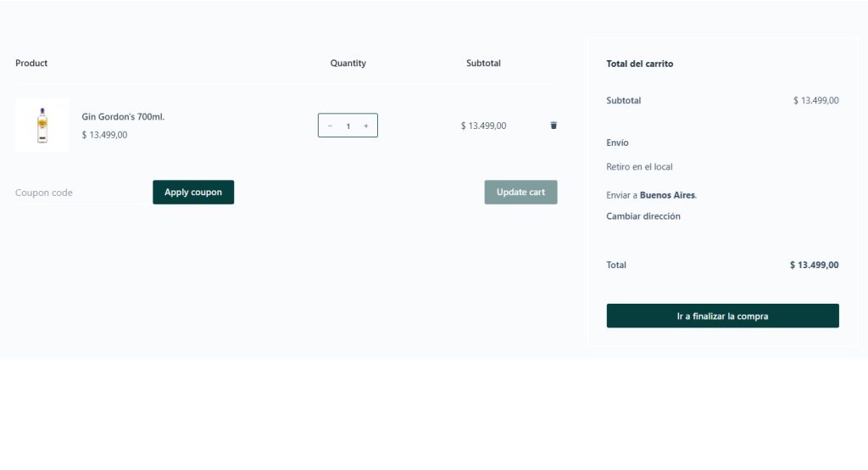Remove Gin Gordon's with the trash icon
The height and width of the screenshot is (470, 868).
[x=553, y=126]
